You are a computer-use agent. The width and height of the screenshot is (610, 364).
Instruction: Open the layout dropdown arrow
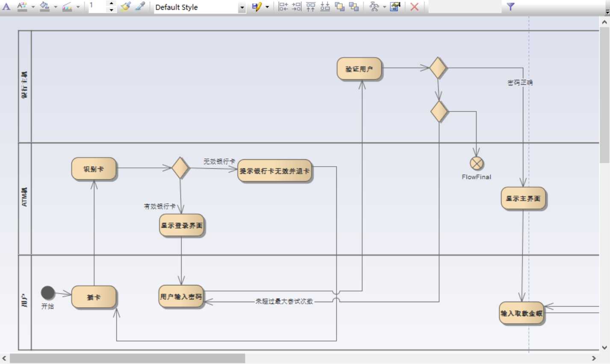384,7
